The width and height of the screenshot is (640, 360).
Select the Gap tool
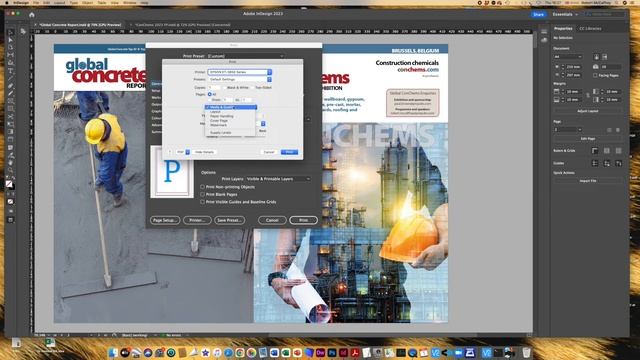[11, 55]
